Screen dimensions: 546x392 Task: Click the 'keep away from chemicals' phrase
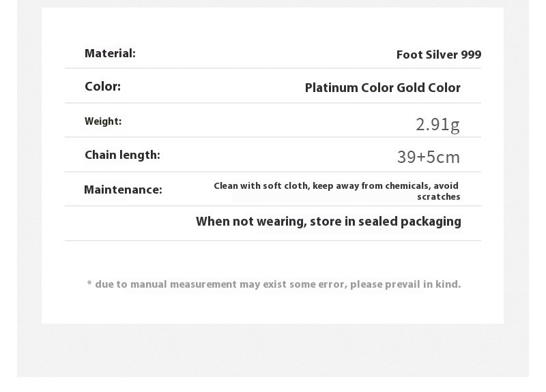(x=371, y=185)
